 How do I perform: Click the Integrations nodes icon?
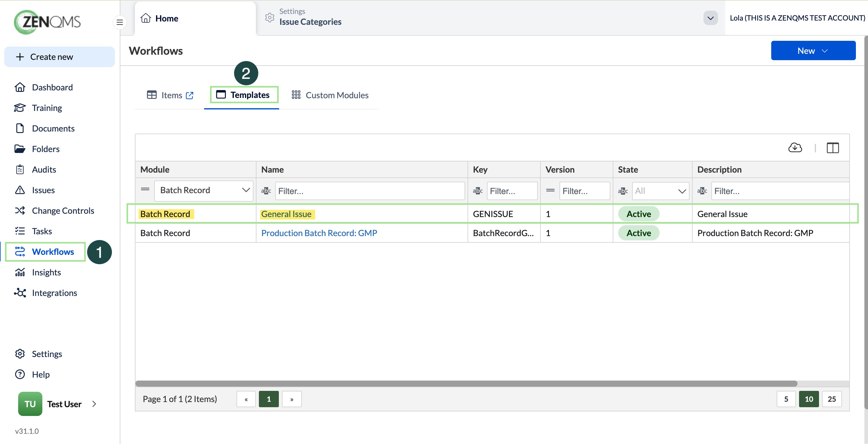pyautogui.click(x=20, y=293)
